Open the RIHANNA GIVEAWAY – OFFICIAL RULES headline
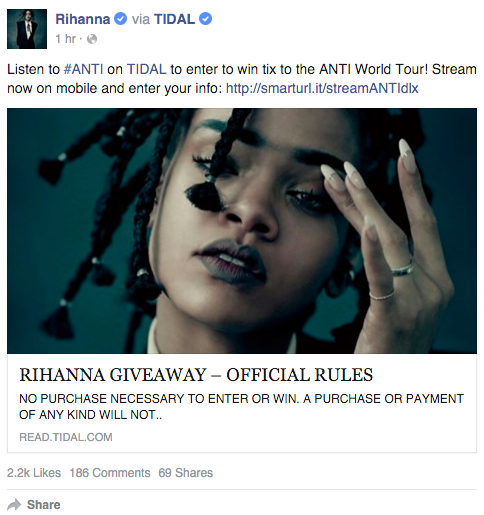The width and height of the screenshot is (484, 515). tap(196, 375)
